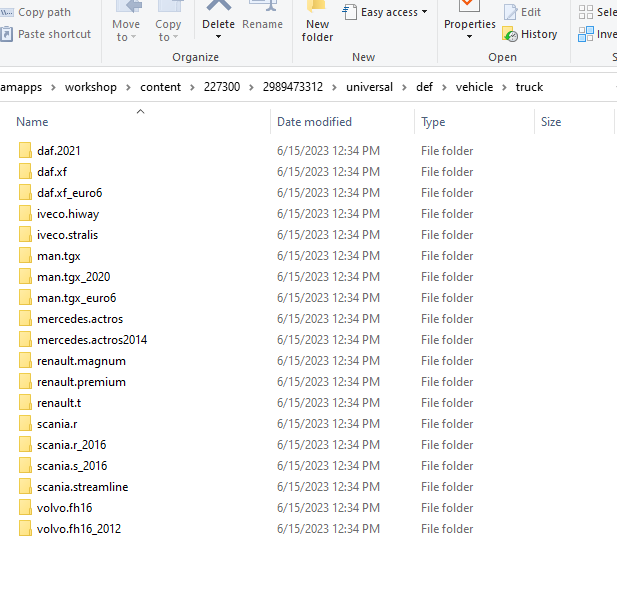This screenshot has height=595, width=617.
Task: Open the Copy to dropdown
Action: (168, 21)
